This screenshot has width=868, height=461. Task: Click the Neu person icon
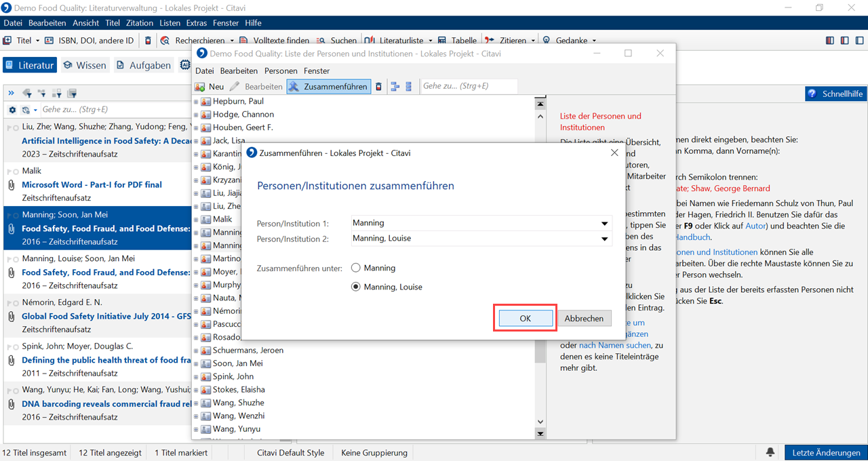pos(200,87)
